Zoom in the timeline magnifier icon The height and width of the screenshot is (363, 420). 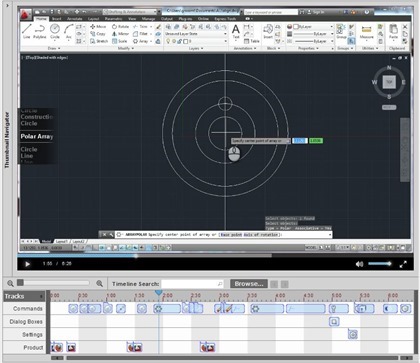coord(99,284)
